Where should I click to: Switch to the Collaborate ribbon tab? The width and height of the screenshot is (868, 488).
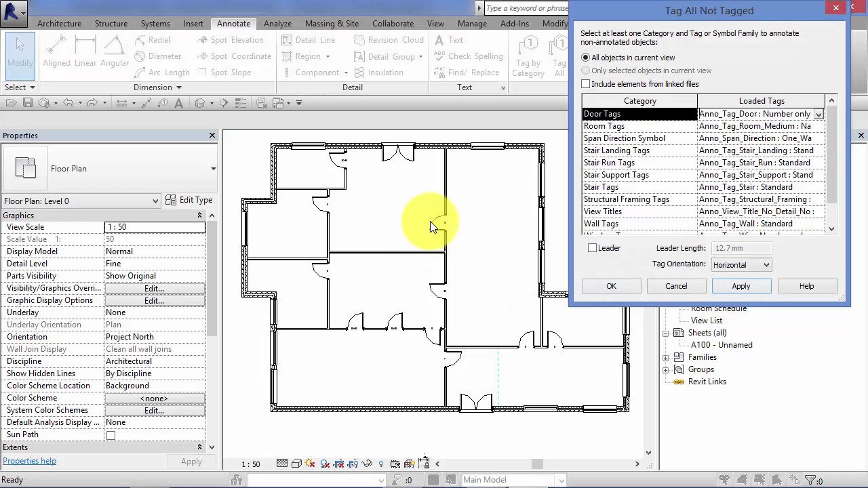[393, 24]
